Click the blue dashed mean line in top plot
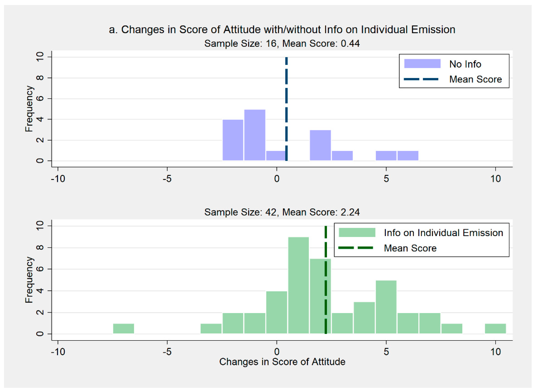 point(286,109)
